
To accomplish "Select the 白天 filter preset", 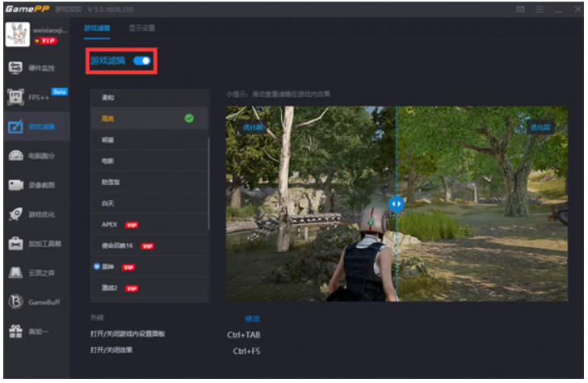I will click(x=149, y=203).
